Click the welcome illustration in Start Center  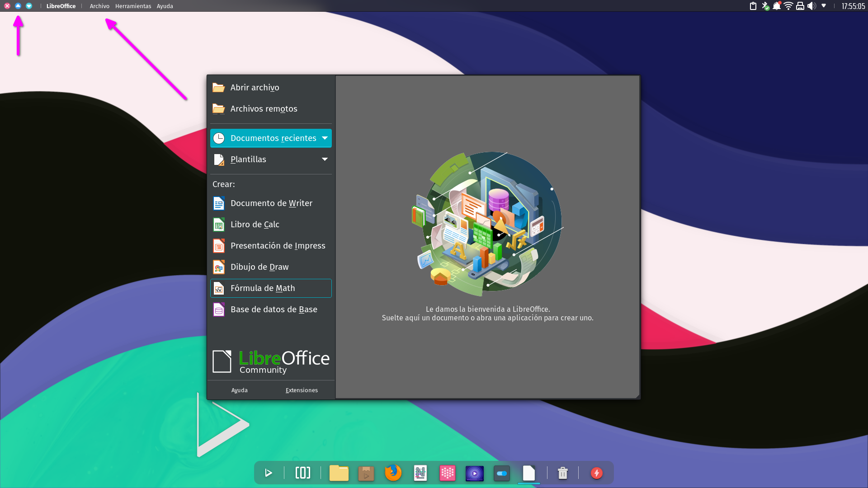[488, 224]
